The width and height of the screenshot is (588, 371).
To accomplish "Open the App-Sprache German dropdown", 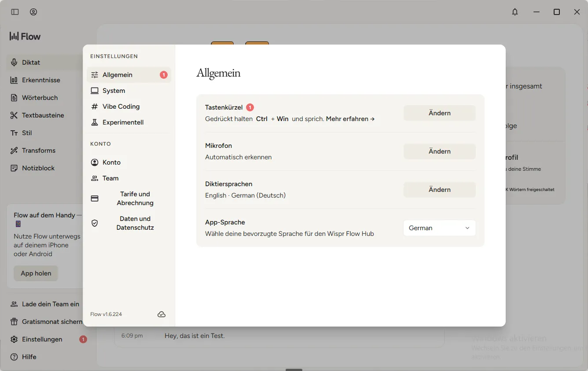I will click(440, 228).
